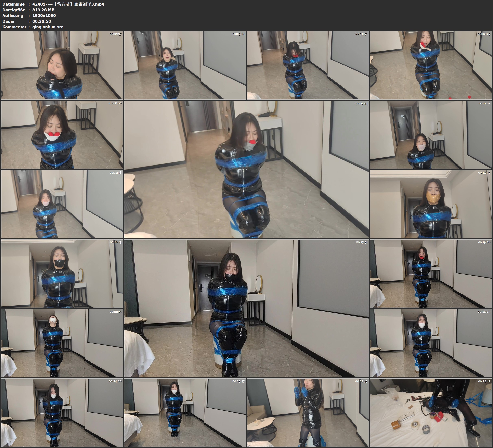The image size is (493, 448).
Task: Select the thumbnail timestamped 00:19:28
Action: tap(431, 274)
